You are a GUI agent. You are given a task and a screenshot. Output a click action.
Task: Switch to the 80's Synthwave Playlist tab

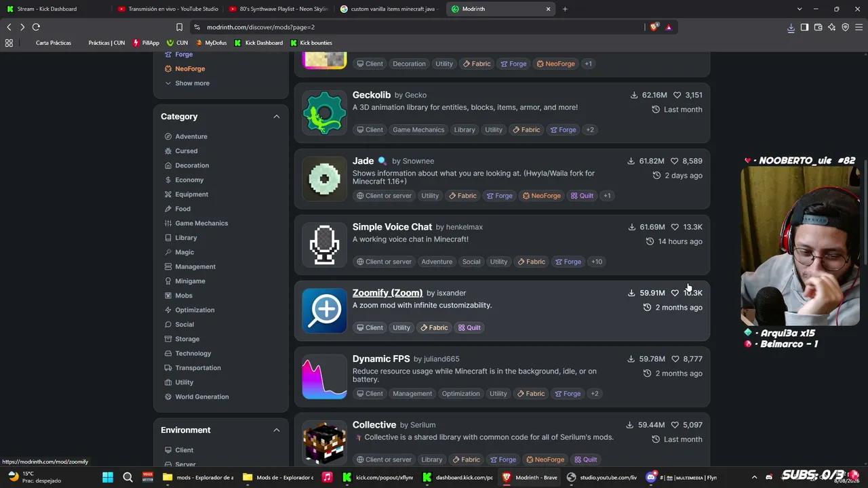click(278, 9)
